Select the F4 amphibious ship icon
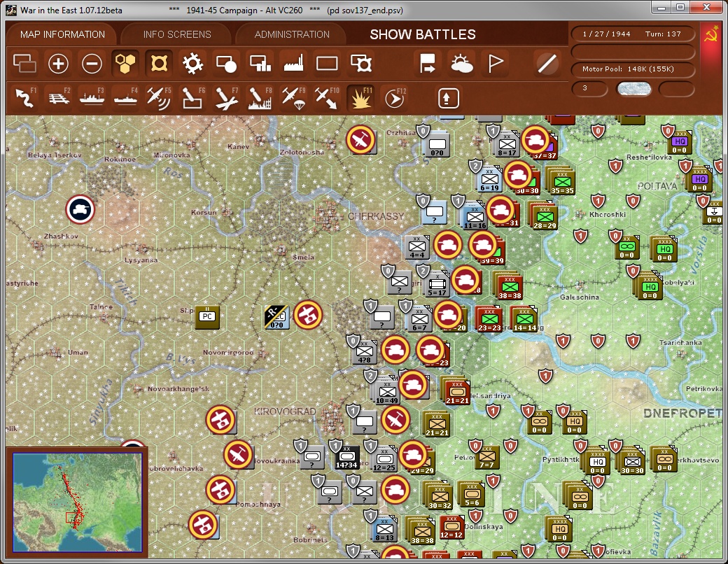 (125, 98)
